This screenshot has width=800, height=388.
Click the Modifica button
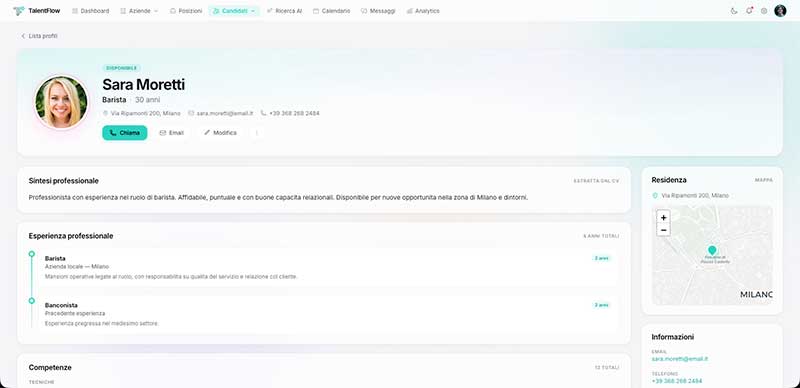tap(220, 133)
